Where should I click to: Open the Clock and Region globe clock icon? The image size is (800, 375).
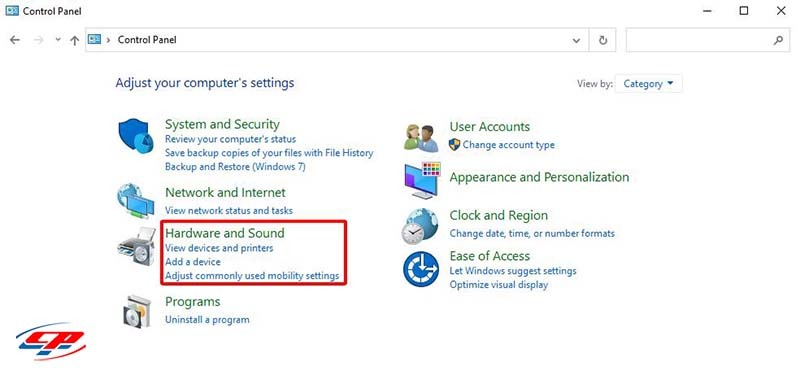[419, 226]
